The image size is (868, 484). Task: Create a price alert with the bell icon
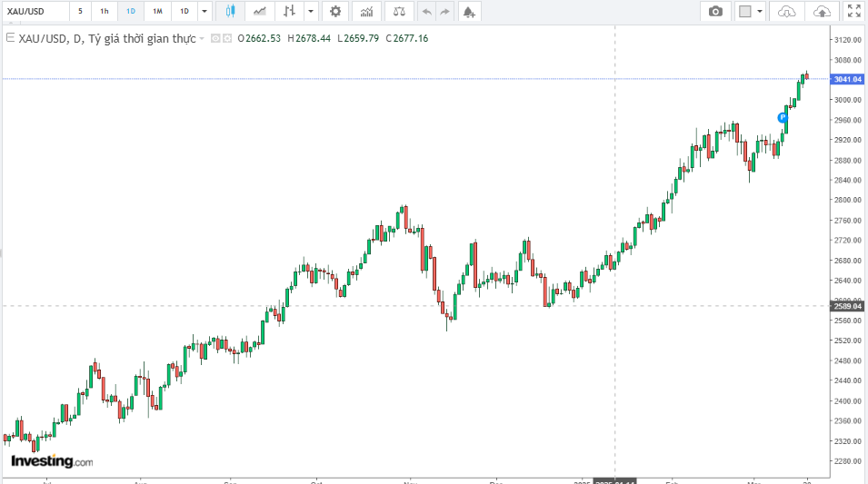(x=468, y=12)
